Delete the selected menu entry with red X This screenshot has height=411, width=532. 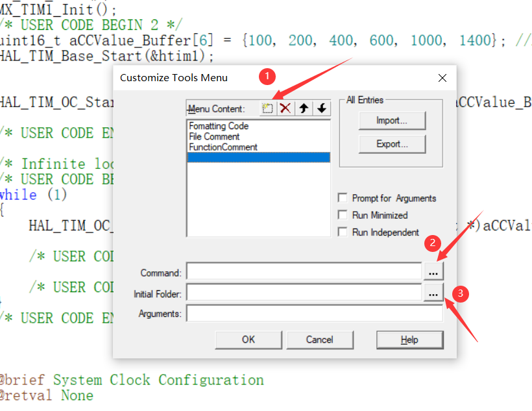(x=285, y=108)
